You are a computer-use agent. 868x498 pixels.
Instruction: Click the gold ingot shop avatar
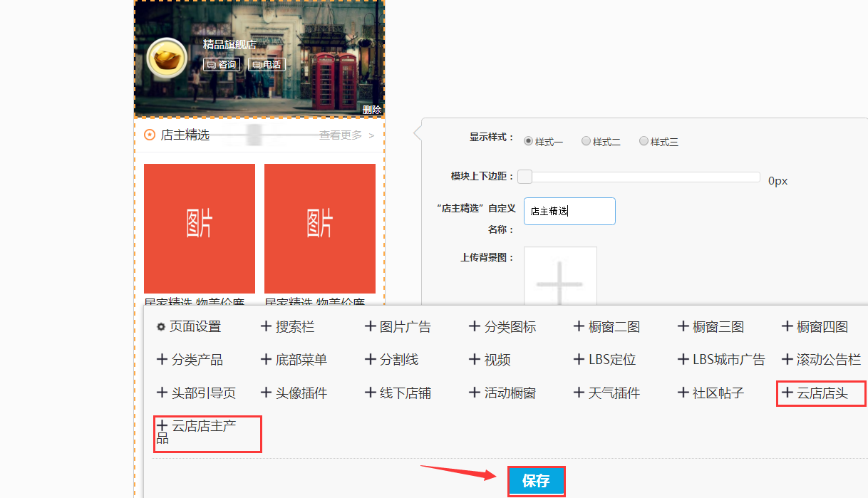pos(167,58)
